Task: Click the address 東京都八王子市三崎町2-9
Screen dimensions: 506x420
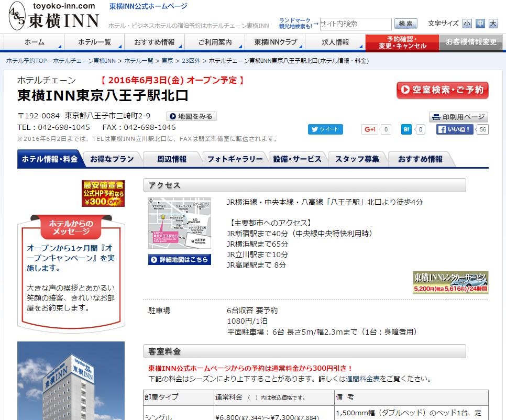Action: [107, 116]
